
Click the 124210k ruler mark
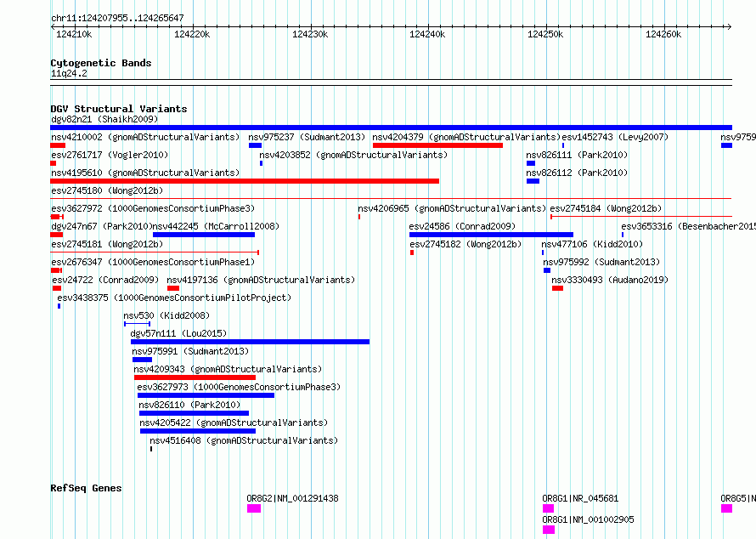(74, 34)
